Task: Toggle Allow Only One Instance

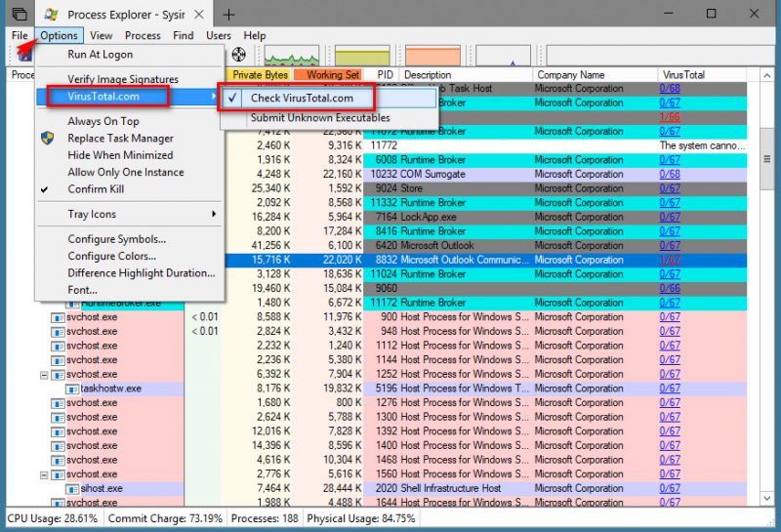Action: coord(130,172)
